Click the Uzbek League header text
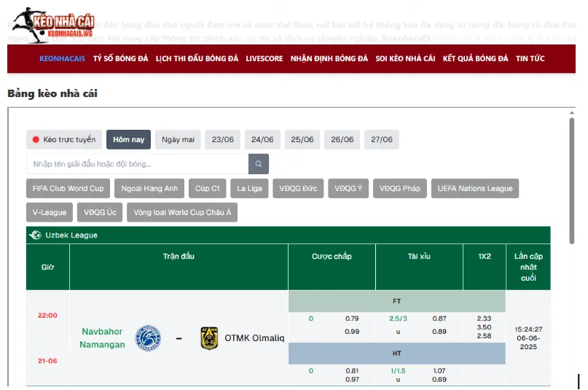This screenshot has height=390, width=588. pyautogui.click(x=71, y=235)
